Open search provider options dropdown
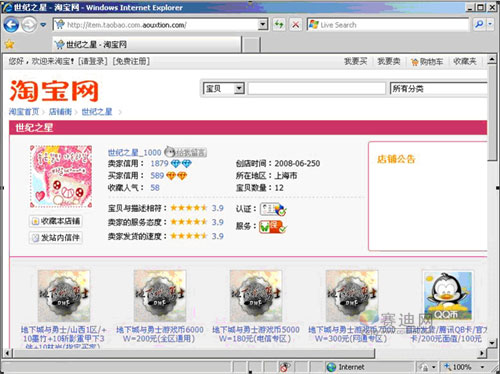 490,24
